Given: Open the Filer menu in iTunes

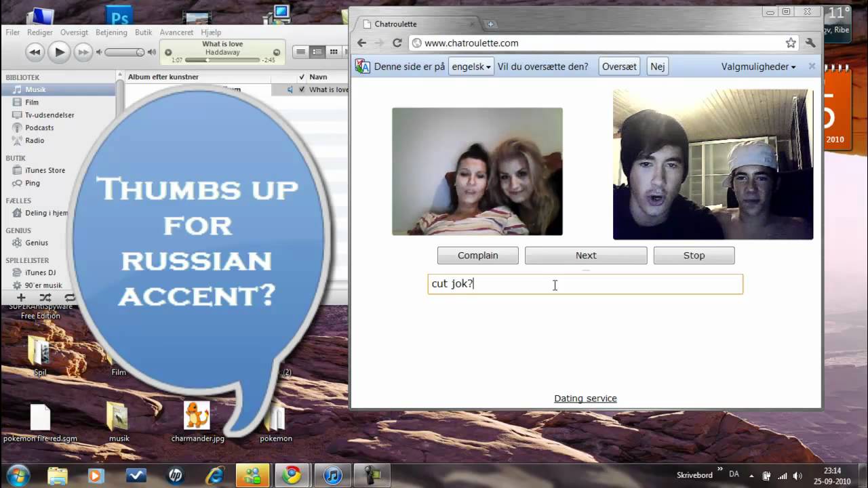Looking at the screenshot, I should (13, 33).
